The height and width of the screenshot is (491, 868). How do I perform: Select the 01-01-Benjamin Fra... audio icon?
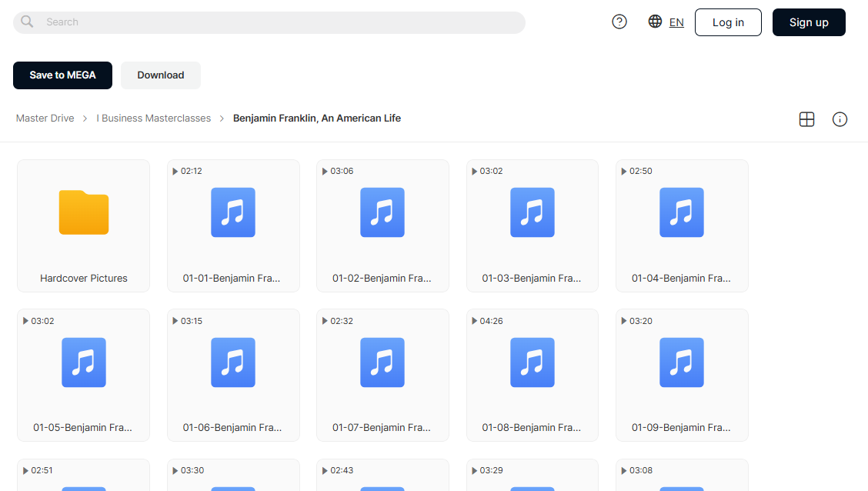click(233, 212)
